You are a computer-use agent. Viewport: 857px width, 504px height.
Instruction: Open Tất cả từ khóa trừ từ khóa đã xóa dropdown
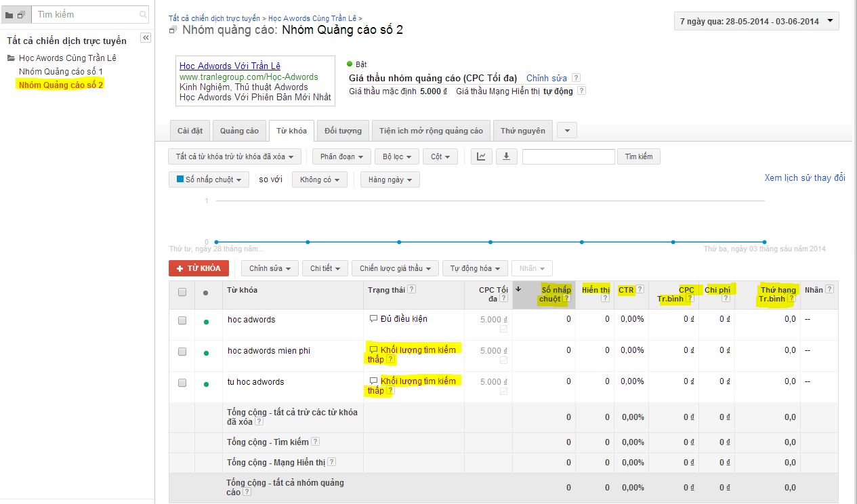234,157
